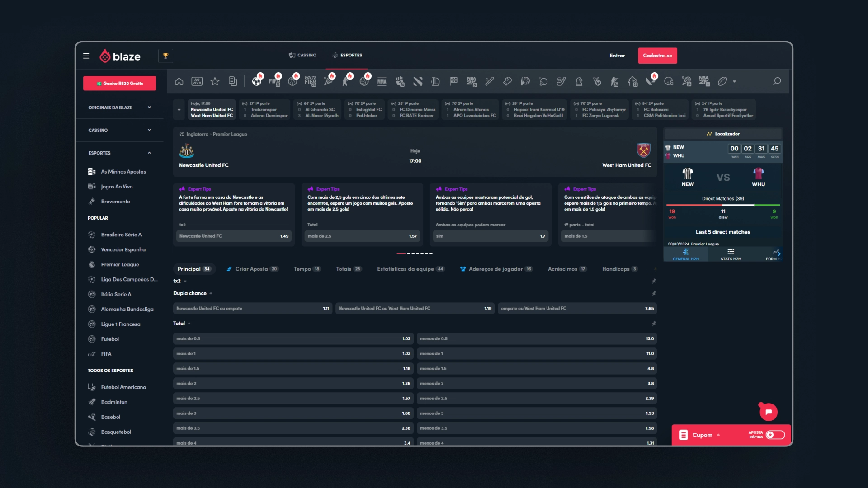Open the Adereços de jogador tab

click(496, 269)
